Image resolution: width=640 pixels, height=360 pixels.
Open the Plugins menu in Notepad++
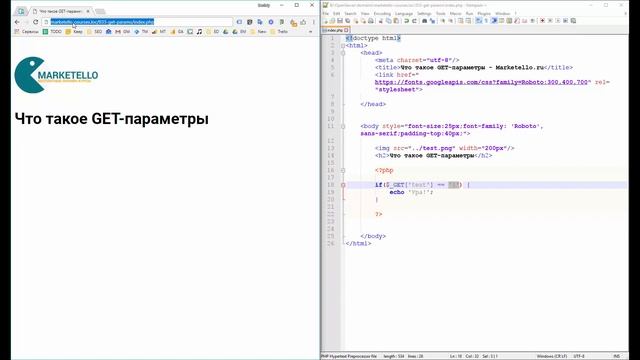pos(484,13)
